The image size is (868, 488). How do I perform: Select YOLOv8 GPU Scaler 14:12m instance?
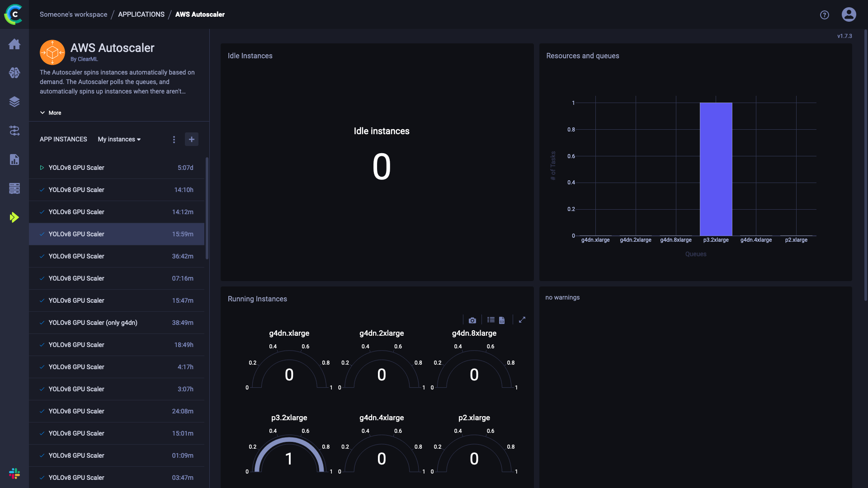coord(117,212)
